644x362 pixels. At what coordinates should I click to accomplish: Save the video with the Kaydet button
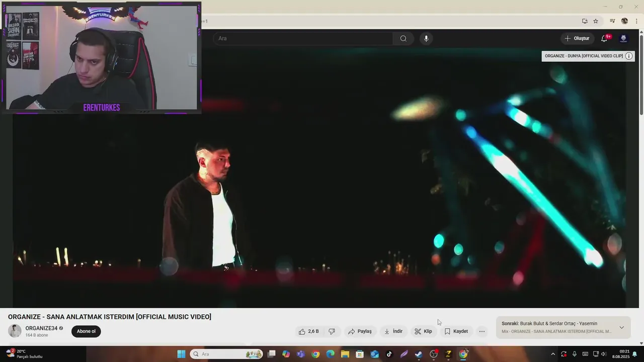click(456, 331)
